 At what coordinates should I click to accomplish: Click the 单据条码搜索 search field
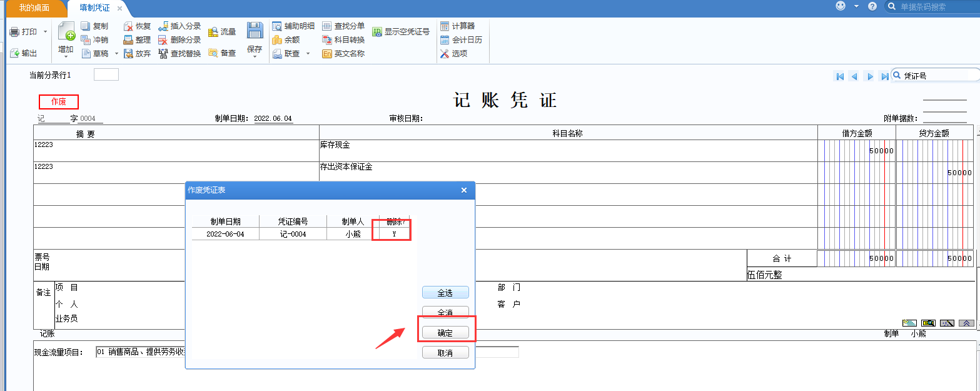click(x=935, y=7)
